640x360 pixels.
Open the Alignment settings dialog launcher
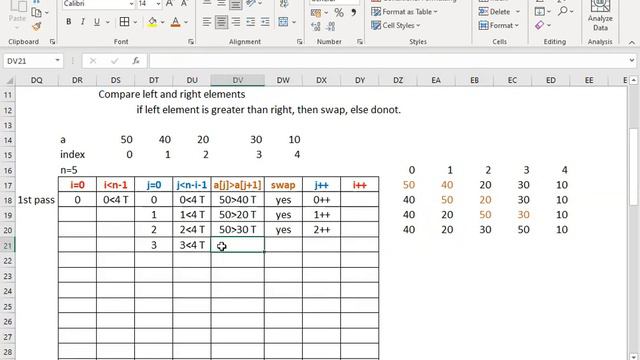pos(300,42)
